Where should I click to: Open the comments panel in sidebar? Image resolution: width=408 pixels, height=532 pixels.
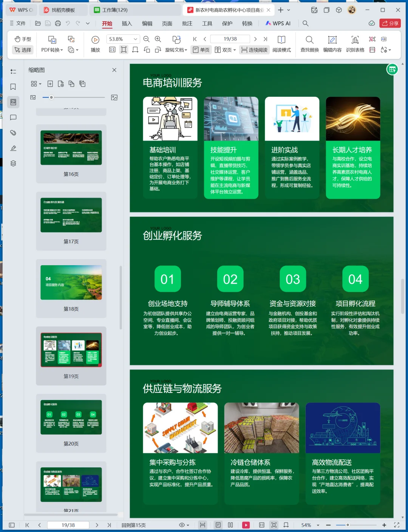point(13,118)
